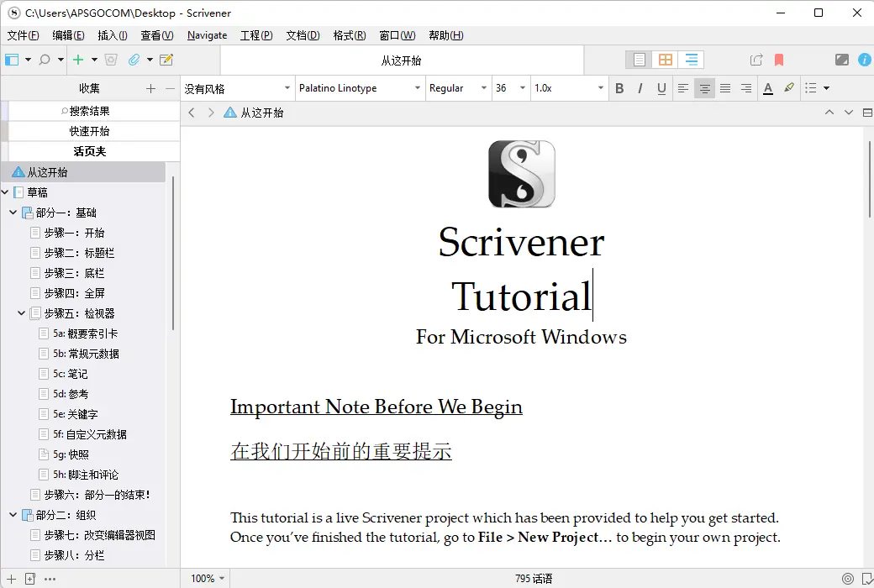
Task: Add a new document with plus icon
Action: click(x=79, y=60)
